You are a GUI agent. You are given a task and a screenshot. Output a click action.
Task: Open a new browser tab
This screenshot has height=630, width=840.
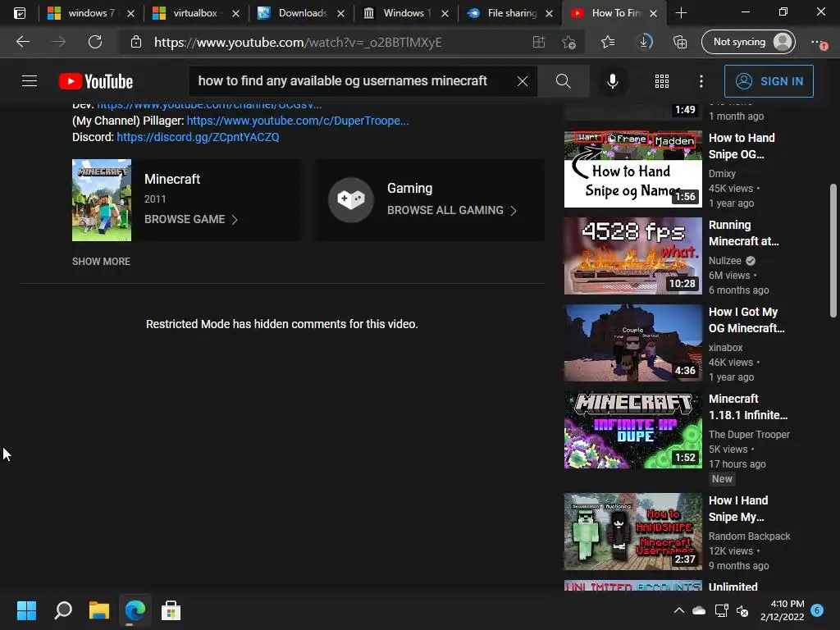coord(681,13)
